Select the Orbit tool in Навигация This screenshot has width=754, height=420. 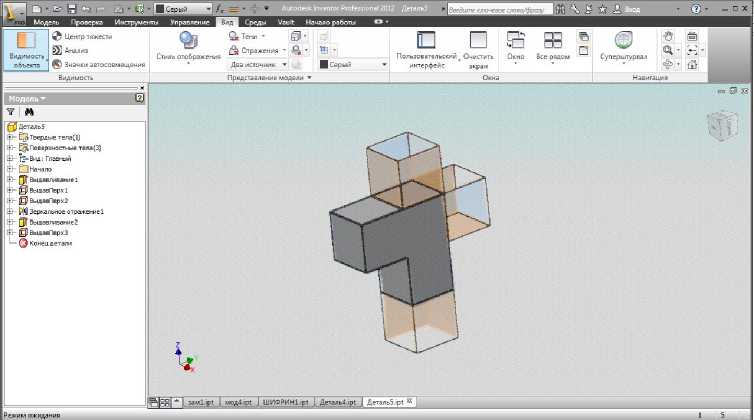coord(668,64)
